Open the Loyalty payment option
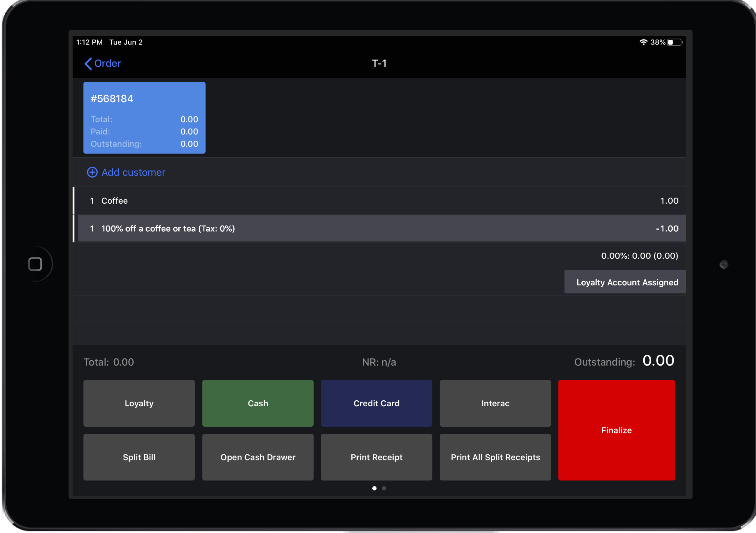The height and width of the screenshot is (533, 756). pyautogui.click(x=139, y=403)
